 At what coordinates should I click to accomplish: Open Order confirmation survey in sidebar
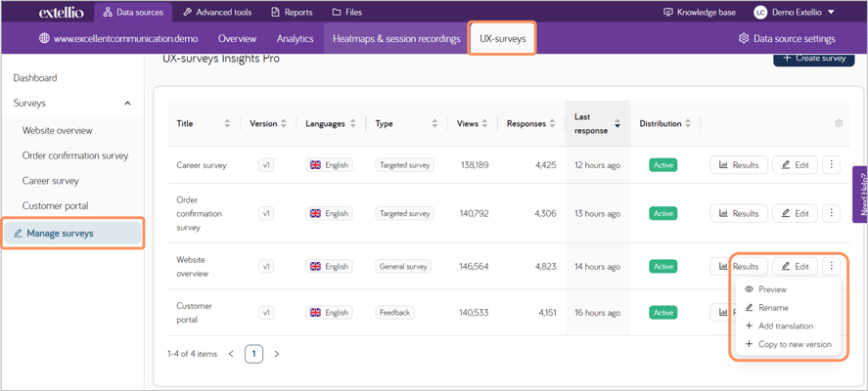click(75, 155)
